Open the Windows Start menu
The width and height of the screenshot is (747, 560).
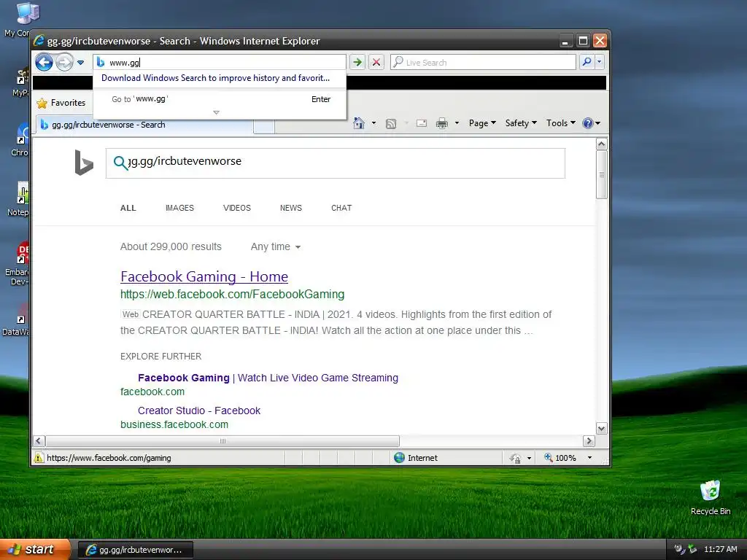pos(35,550)
